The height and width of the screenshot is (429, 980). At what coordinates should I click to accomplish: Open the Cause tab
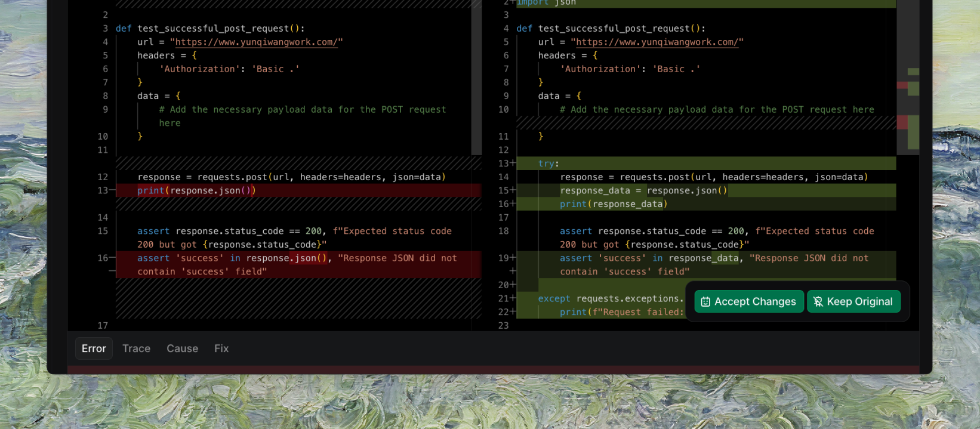182,348
